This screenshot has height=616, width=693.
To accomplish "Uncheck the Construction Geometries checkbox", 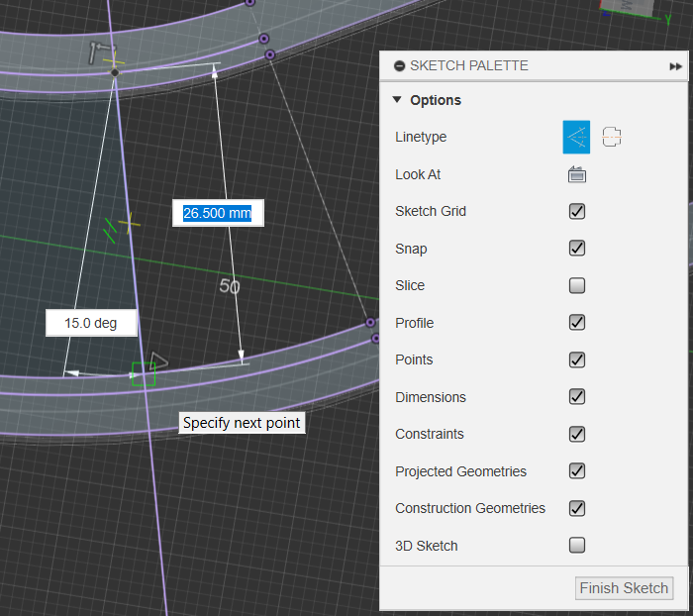I will click(577, 508).
